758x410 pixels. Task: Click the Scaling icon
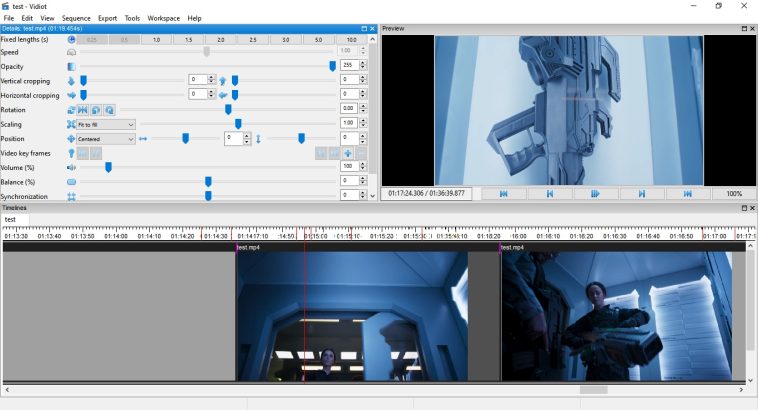(72, 125)
